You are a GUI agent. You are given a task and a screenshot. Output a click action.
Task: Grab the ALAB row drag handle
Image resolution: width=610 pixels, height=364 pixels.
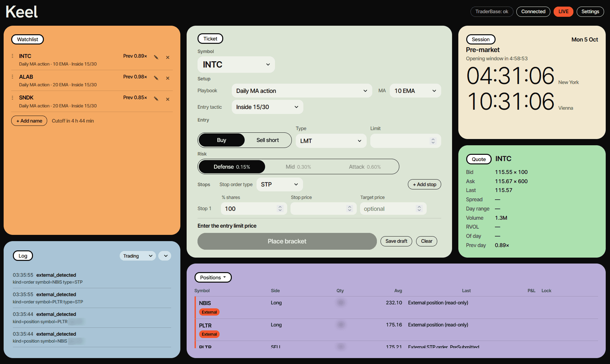(13, 77)
